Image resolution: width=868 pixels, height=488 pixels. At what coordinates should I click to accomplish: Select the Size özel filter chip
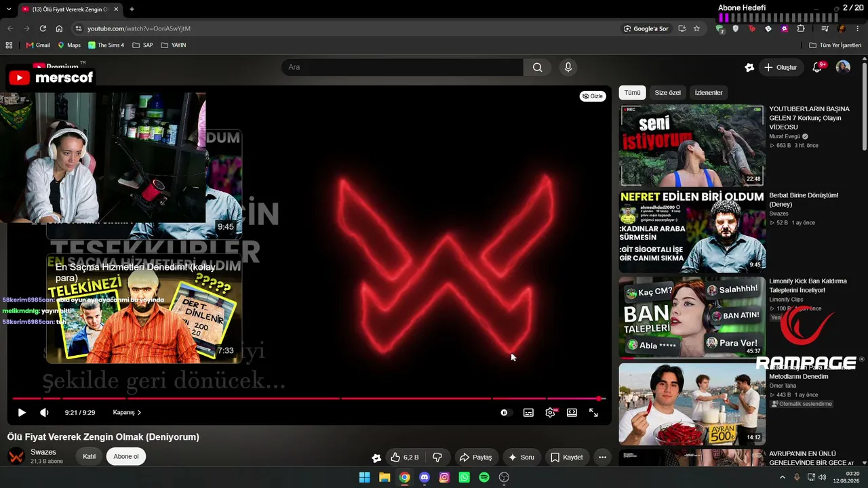[x=667, y=93]
